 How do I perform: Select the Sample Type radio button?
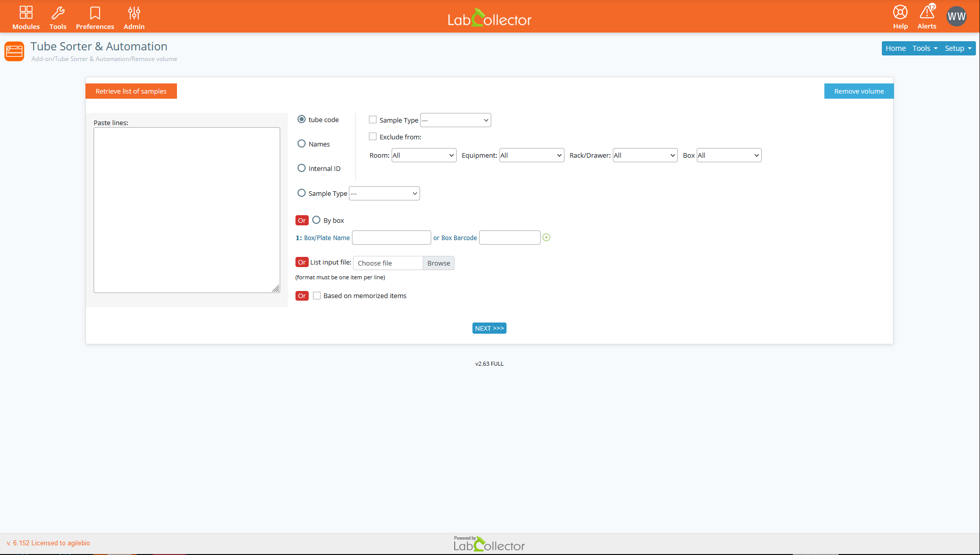pos(302,193)
